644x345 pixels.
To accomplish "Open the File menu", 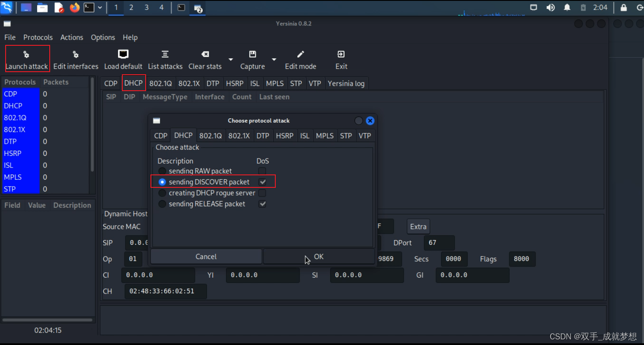I will tap(10, 38).
